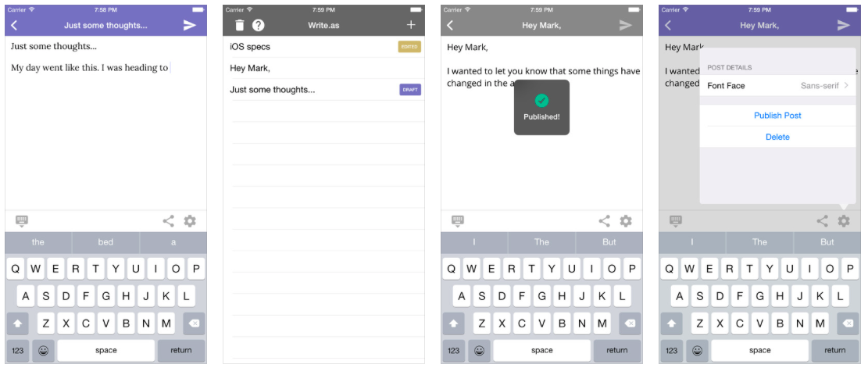
Task: Open 'iOS specs' post in list
Action: point(323,47)
